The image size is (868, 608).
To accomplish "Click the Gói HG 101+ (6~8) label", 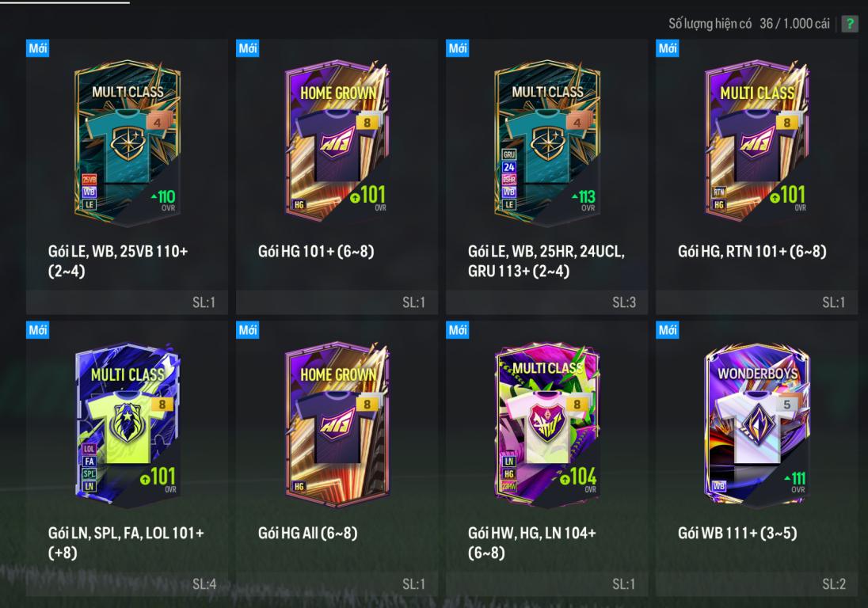I will 316,251.
